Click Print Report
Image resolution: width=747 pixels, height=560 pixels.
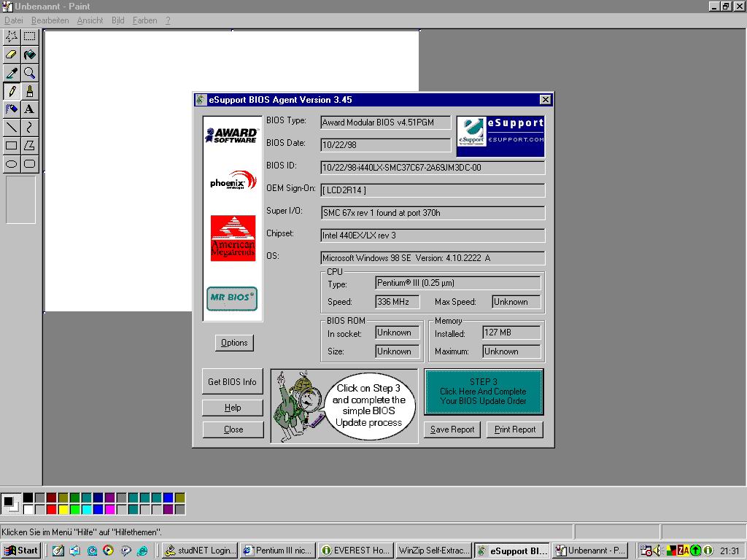click(515, 429)
